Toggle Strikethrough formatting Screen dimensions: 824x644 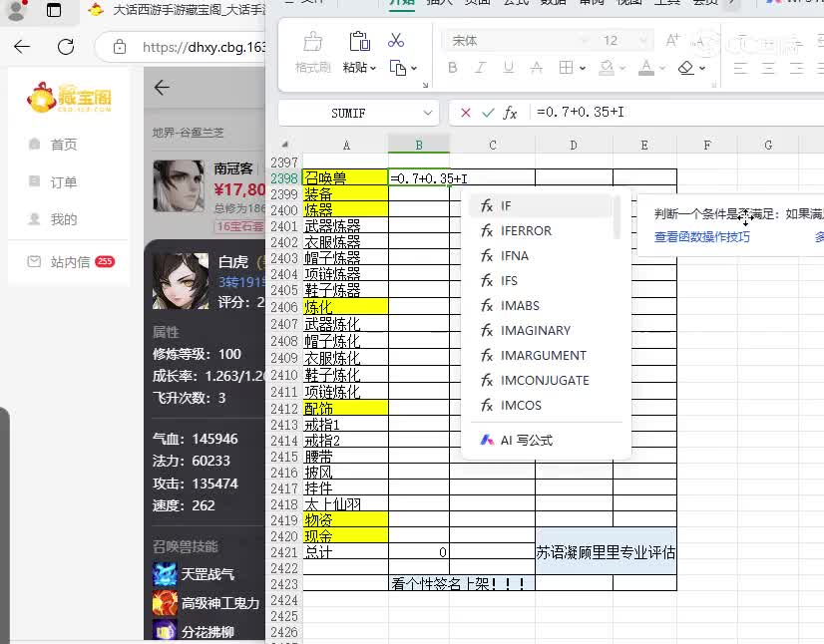[x=536, y=67]
